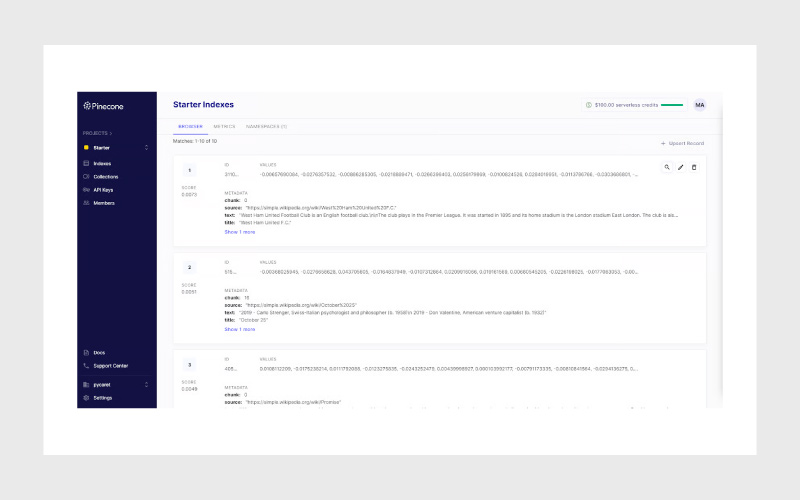Open the MA user avatar menu
Screen dimensions: 800x500
click(x=700, y=105)
